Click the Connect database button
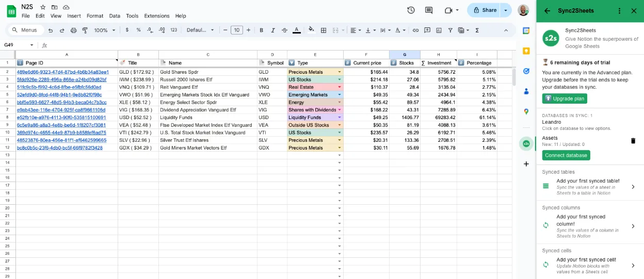 (x=566, y=155)
